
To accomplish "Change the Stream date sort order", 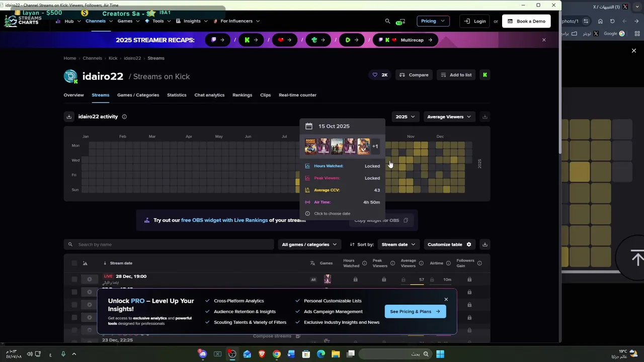I will pos(398,244).
